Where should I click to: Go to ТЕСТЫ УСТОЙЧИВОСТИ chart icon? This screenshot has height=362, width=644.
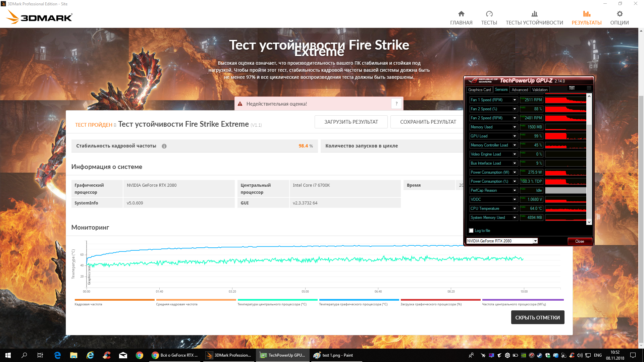(534, 14)
